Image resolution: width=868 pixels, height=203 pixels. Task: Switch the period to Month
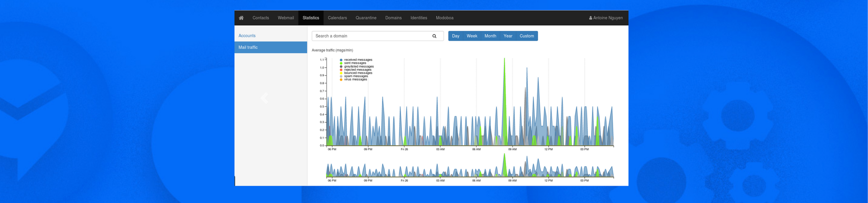(490, 36)
